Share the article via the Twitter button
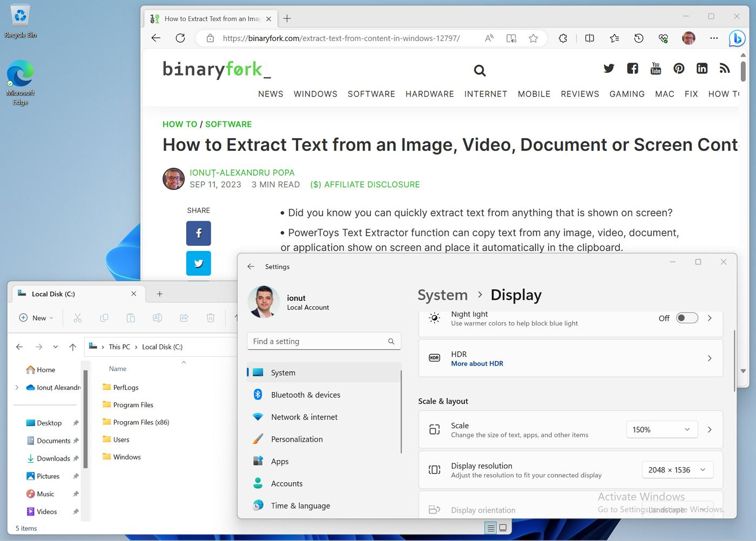The width and height of the screenshot is (756, 541). 199,263
